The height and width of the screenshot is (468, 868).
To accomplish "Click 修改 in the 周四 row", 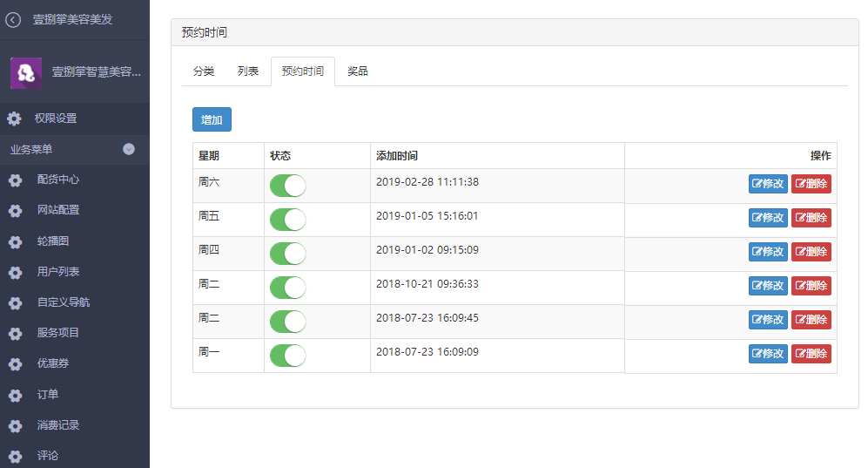I will (x=769, y=252).
